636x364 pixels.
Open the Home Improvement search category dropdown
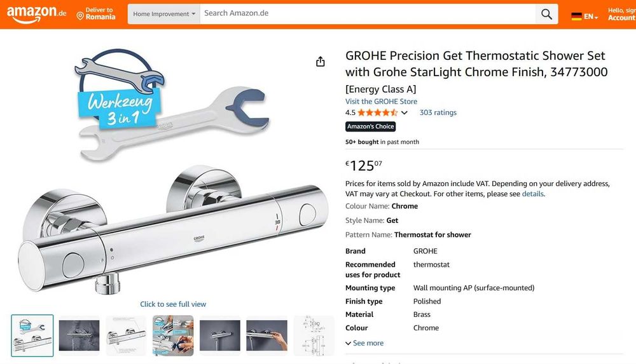click(x=164, y=14)
